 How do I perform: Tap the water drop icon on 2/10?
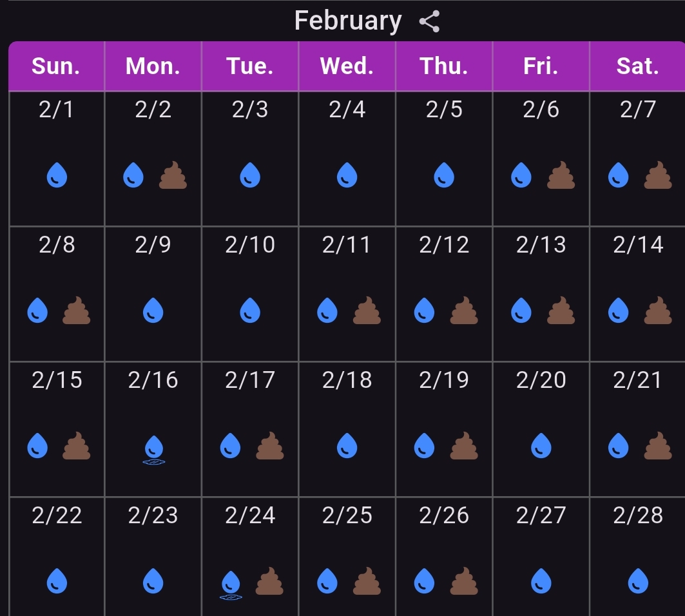pyautogui.click(x=250, y=311)
